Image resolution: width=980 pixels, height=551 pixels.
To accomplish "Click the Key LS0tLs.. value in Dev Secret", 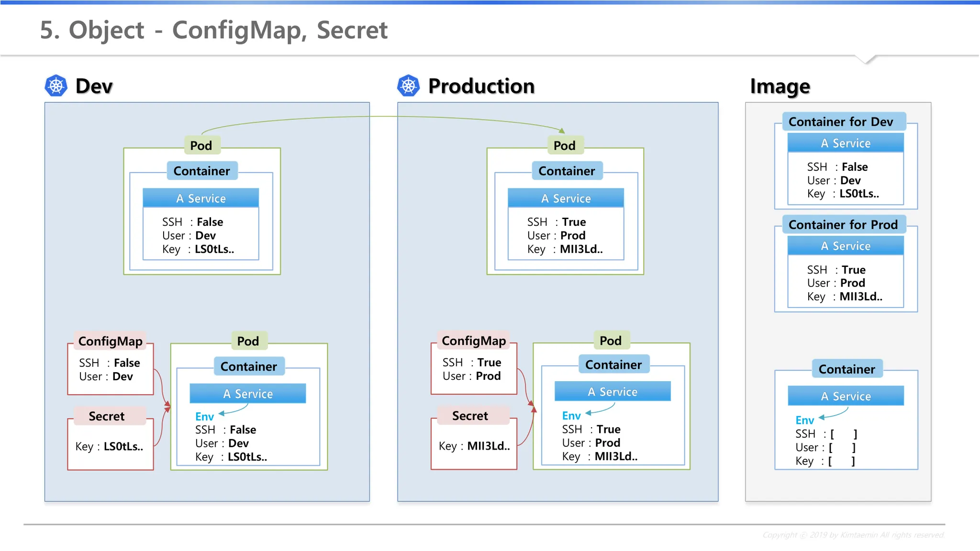I will (x=123, y=446).
